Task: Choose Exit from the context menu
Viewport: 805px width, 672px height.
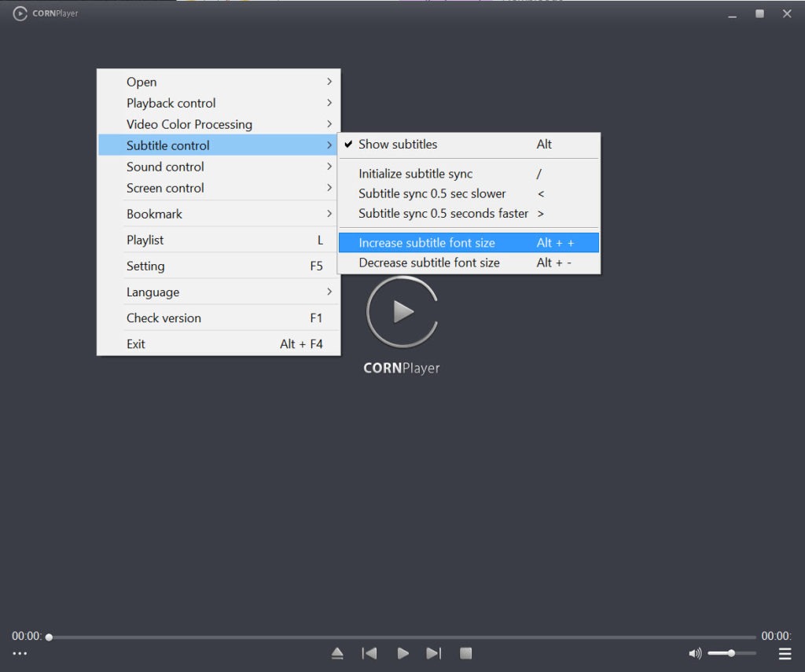Action: [x=219, y=344]
